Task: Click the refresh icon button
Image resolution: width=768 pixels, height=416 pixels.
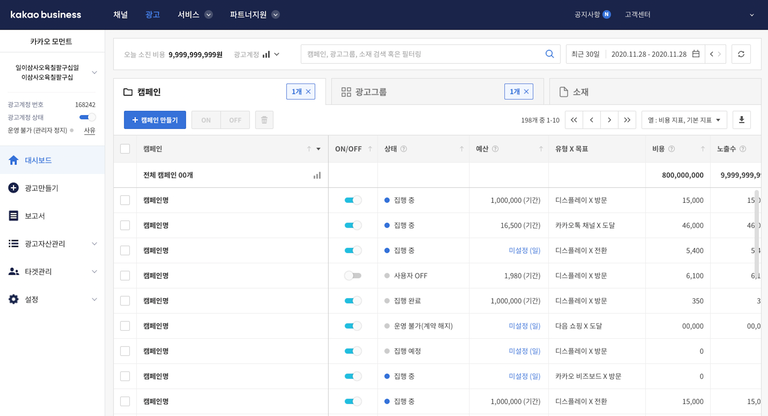Action: click(x=740, y=54)
